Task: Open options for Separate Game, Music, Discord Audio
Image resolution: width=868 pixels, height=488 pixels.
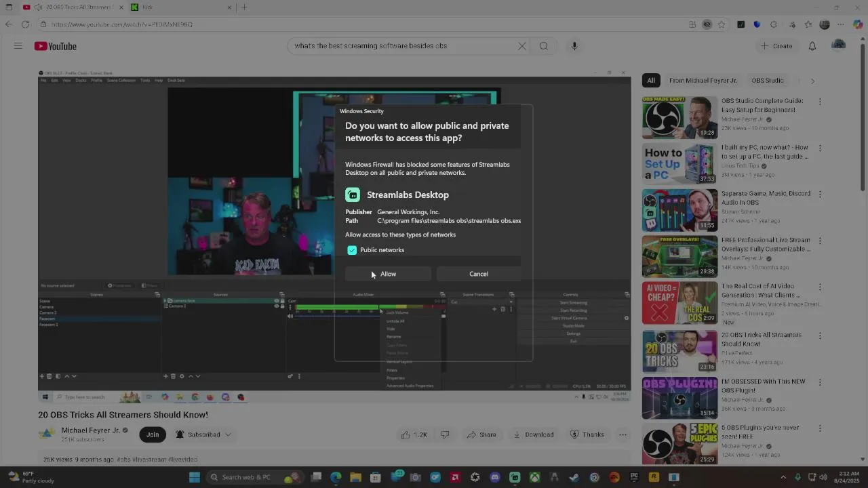Action: click(820, 194)
